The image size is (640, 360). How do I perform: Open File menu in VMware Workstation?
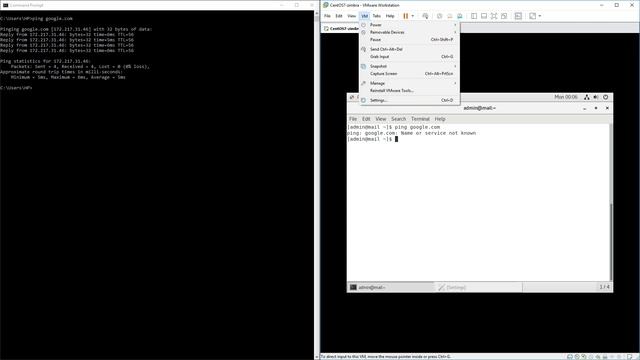pyautogui.click(x=327, y=16)
